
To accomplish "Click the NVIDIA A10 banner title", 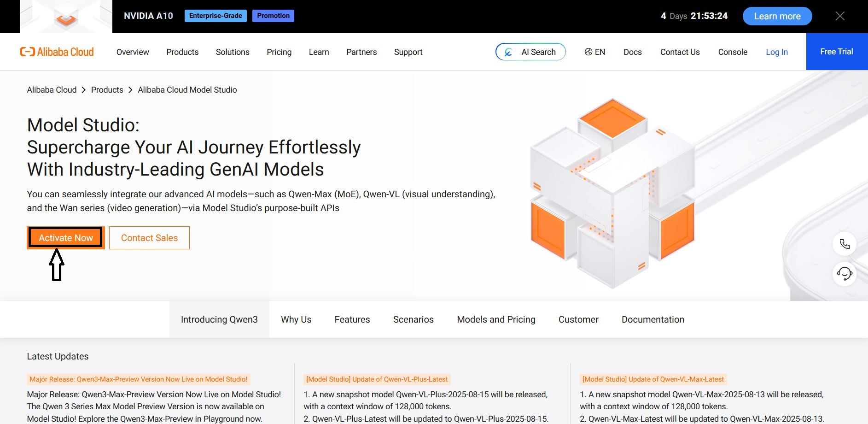I will click(x=148, y=16).
